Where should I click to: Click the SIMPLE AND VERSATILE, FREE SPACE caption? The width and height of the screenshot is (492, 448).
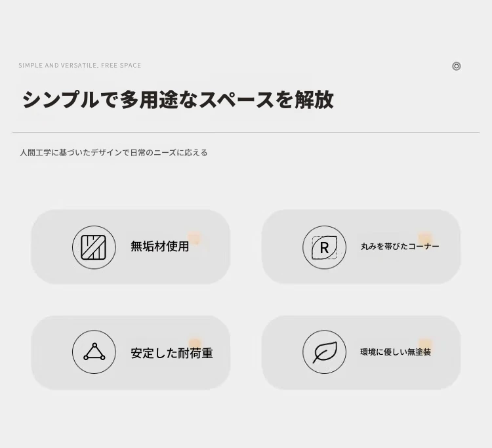(x=79, y=65)
